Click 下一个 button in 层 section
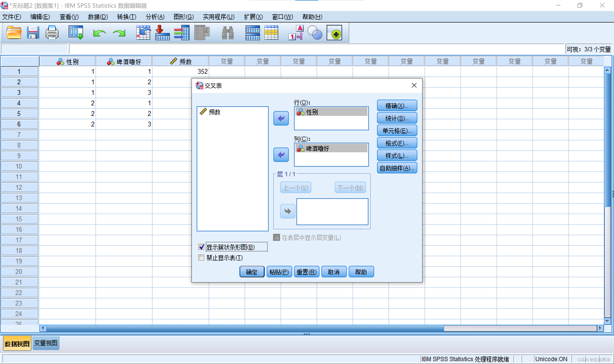 point(350,187)
